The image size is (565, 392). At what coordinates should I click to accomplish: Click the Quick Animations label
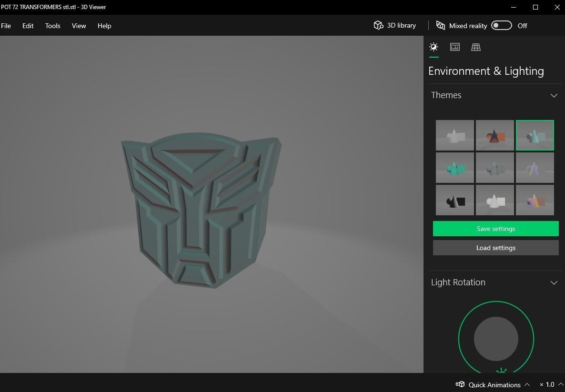[494, 385]
